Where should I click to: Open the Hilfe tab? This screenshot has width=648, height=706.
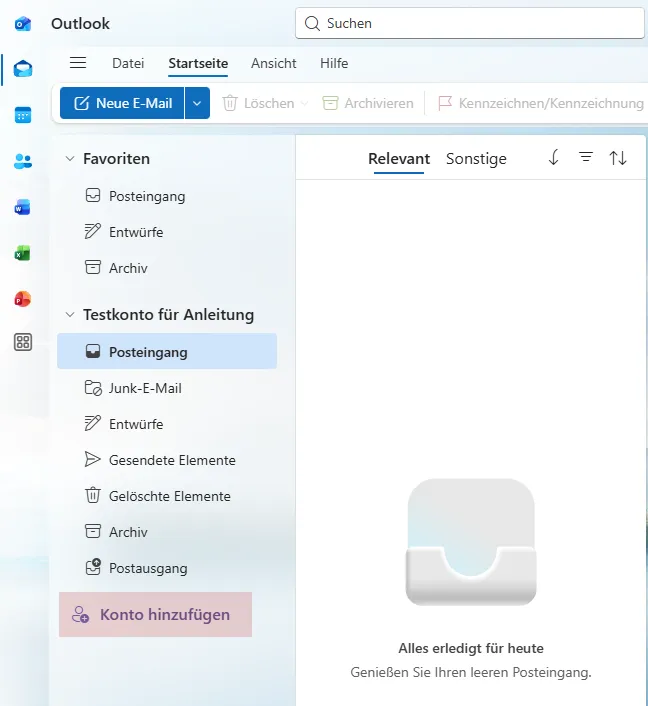[x=334, y=63]
